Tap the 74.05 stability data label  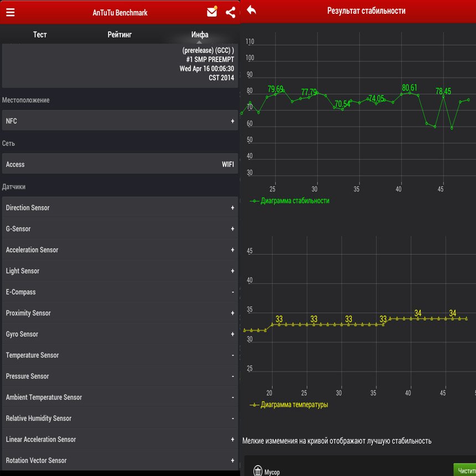click(376, 99)
